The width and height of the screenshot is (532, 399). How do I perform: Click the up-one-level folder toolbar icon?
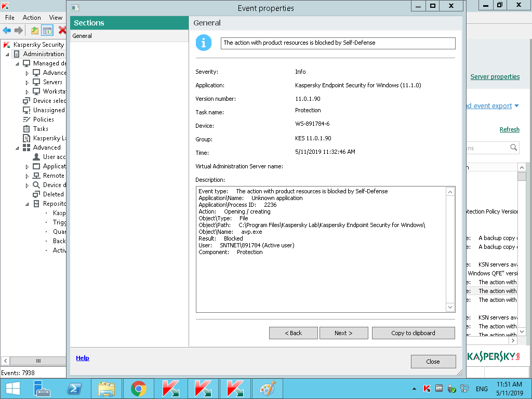click(35, 31)
